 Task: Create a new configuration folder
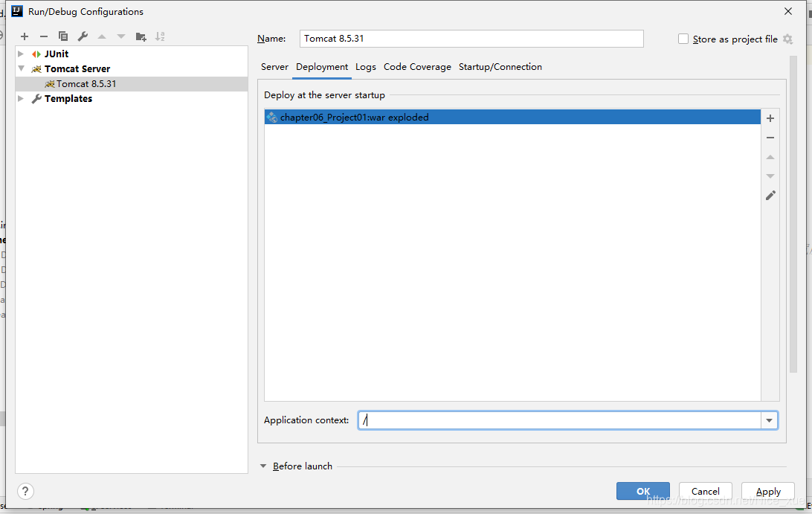pyautogui.click(x=141, y=36)
